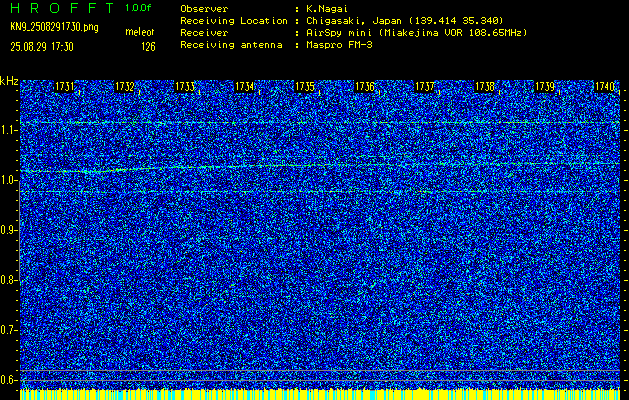This screenshot has height=400, width=629.
Task: Click the 1.0 frequency axis label
Action: click(8, 181)
